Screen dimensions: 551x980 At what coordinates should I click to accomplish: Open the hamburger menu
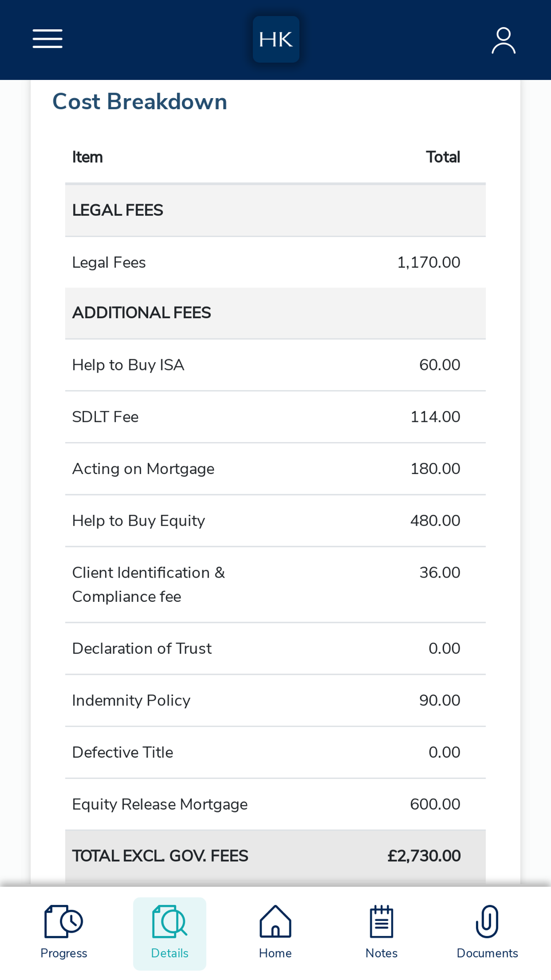[x=47, y=39]
